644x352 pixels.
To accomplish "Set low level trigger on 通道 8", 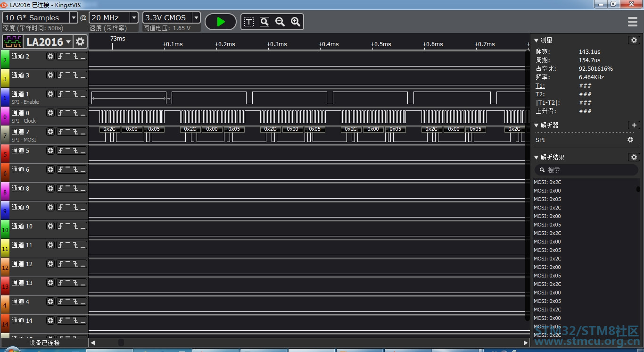I will (x=83, y=188).
